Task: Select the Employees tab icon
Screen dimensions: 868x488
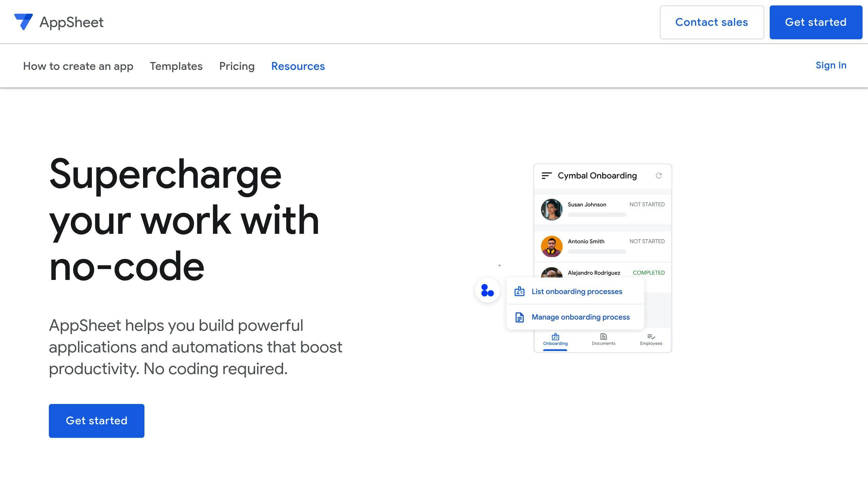Action: [x=651, y=337]
